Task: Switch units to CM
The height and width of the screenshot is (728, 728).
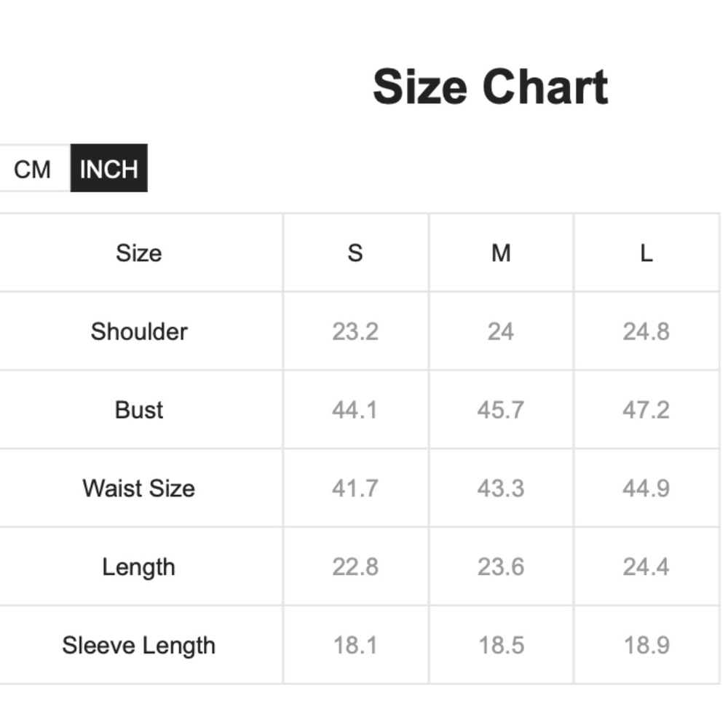Action: (x=33, y=169)
